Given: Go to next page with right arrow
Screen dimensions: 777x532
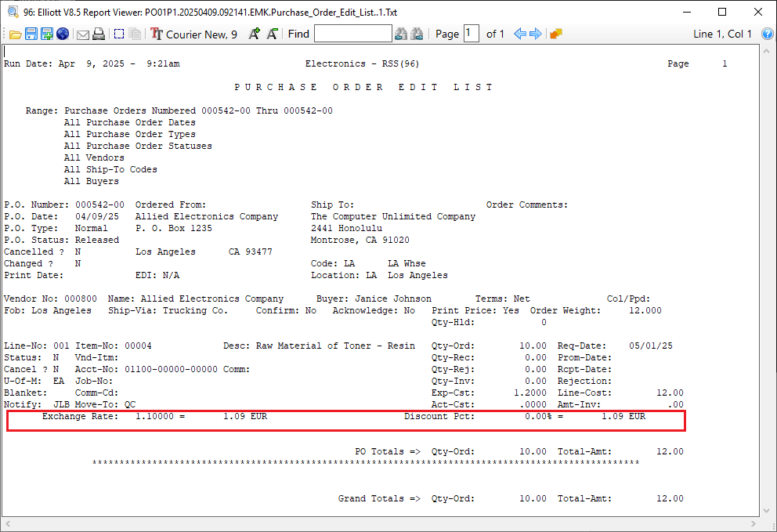Looking at the screenshot, I should (x=536, y=34).
